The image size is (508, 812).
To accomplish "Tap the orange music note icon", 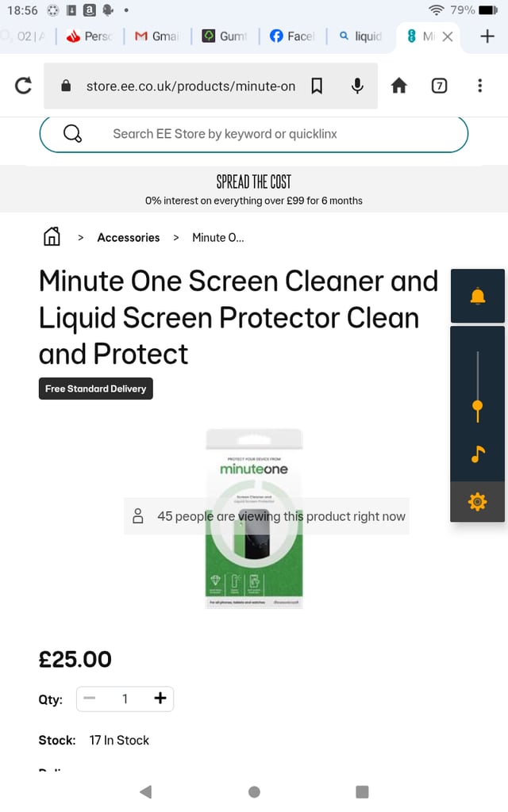I will 477,454.
